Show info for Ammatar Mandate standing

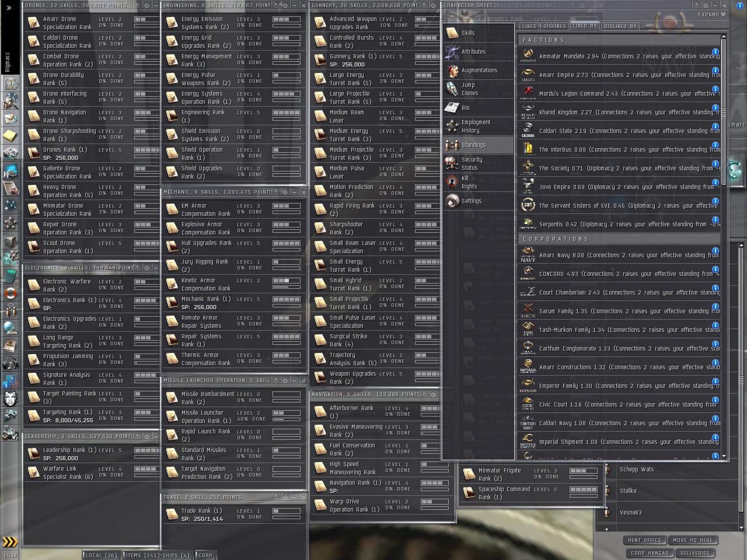coord(715,51)
